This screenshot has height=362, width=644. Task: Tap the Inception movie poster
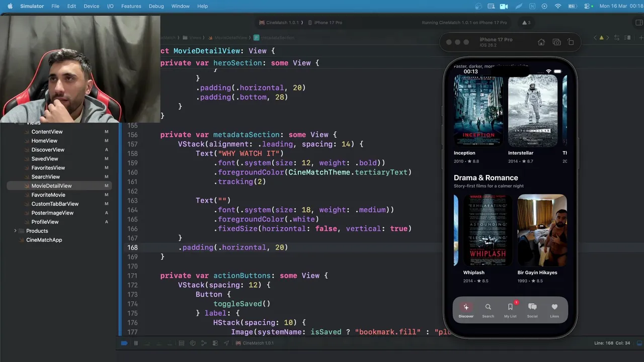pos(478,111)
